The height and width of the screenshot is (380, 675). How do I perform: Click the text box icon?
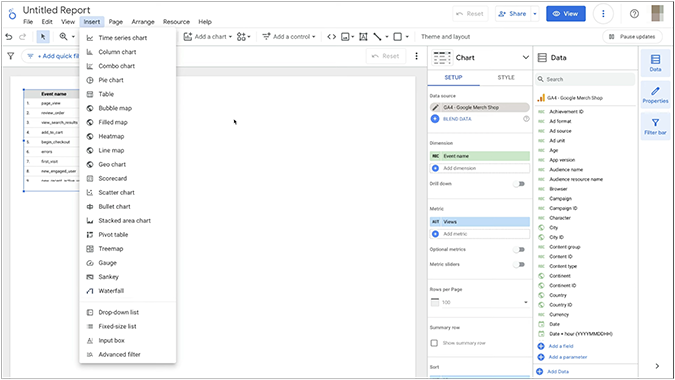pyautogui.click(x=363, y=37)
